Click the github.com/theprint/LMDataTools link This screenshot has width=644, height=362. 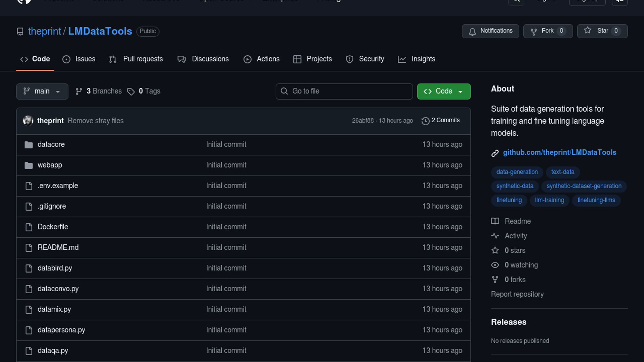[x=559, y=153]
